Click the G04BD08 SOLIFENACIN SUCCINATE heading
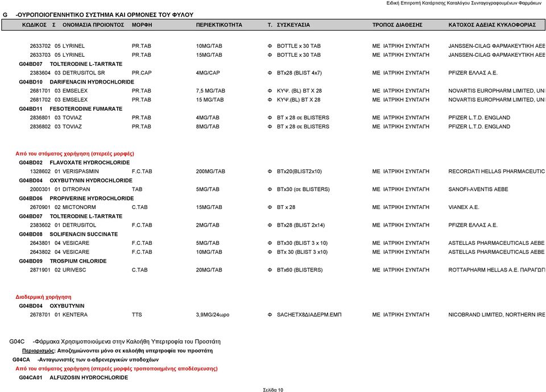The height and width of the screenshot is (392, 546). click(x=68, y=235)
